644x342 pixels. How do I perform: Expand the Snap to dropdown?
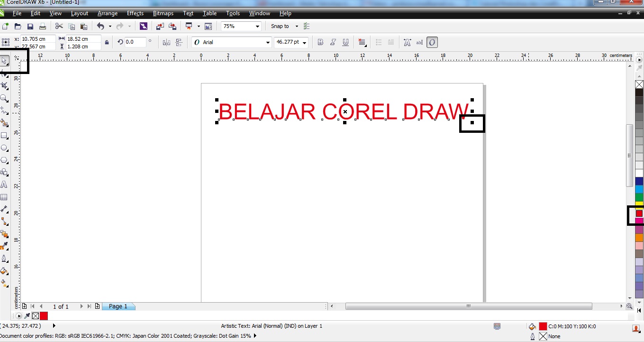pos(297,27)
